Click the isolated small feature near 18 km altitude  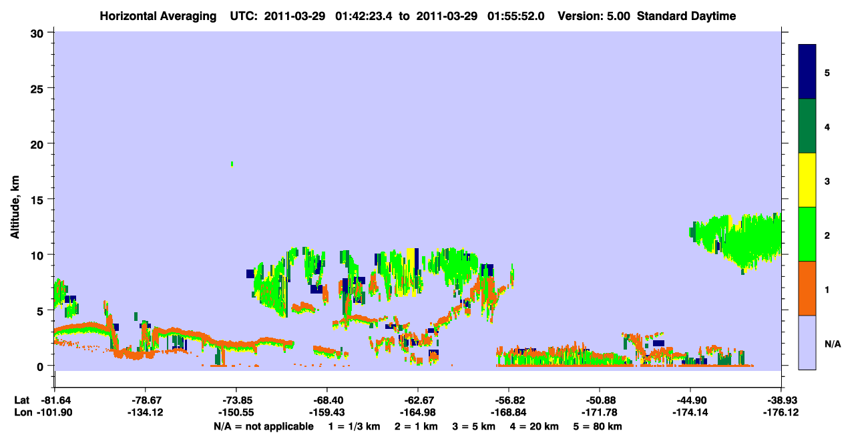pyautogui.click(x=232, y=163)
